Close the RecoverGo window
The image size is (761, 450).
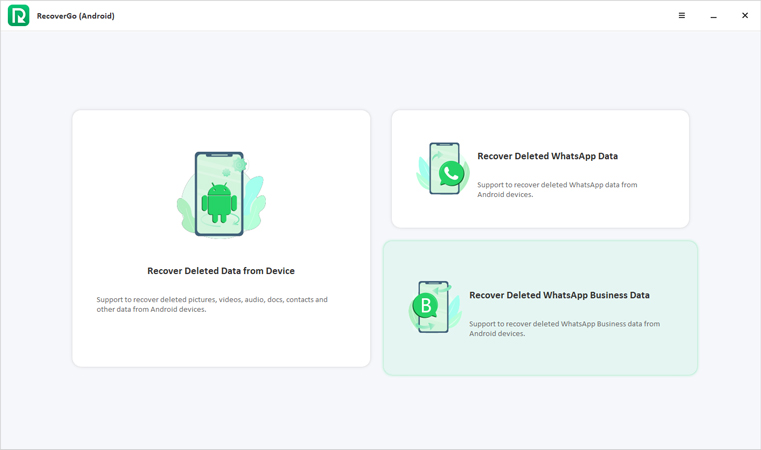(x=744, y=16)
